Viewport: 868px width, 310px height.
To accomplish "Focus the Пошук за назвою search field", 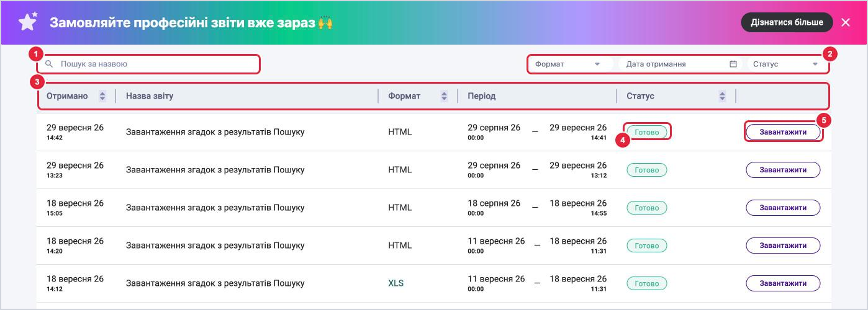I will click(148, 64).
